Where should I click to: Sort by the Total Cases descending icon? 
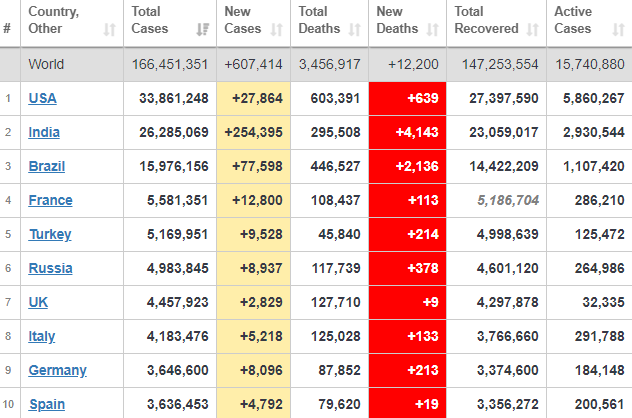[x=203, y=29]
